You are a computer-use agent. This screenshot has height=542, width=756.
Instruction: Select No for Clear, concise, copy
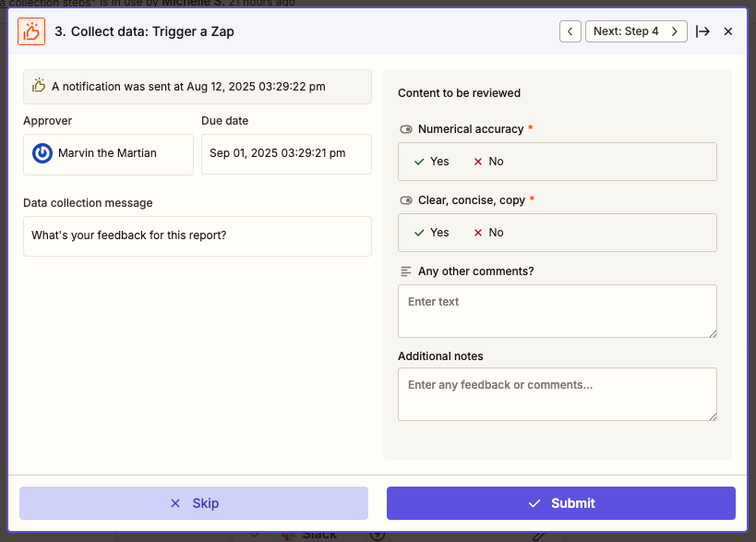click(x=488, y=233)
